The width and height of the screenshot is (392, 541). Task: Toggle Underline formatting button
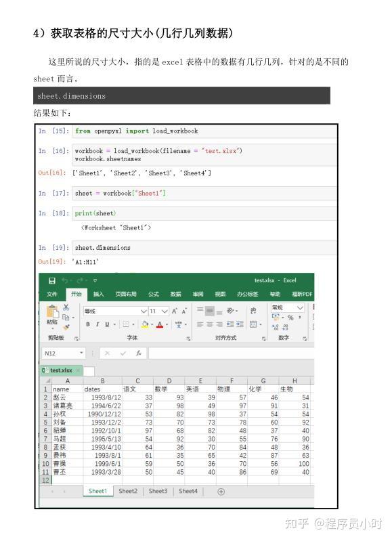click(107, 324)
